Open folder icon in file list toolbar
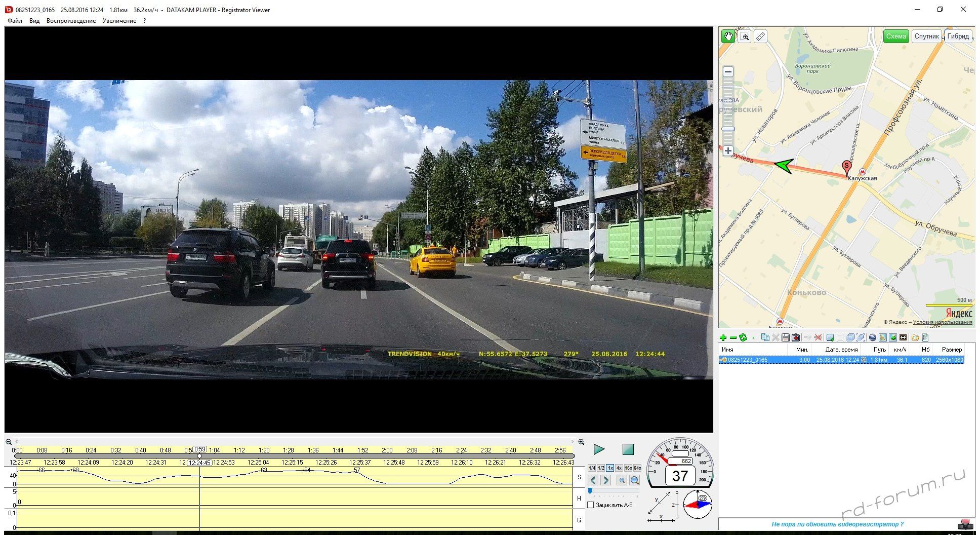The image size is (980, 535). [x=915, y=337]
